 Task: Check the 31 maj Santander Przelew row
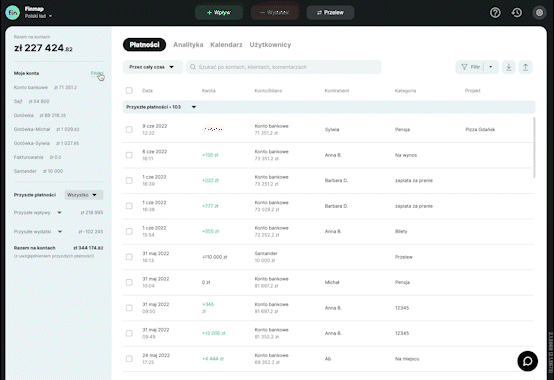[129, 257]
